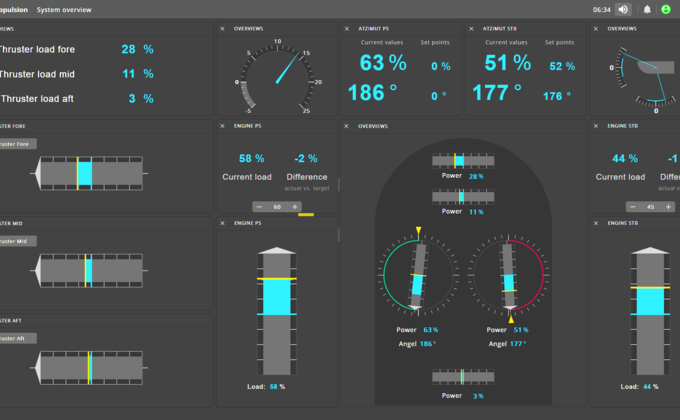The image size is (680, 420).
Task: Increase the Engine PS load value
Action: pyautogui.click(x=295, y=206)
